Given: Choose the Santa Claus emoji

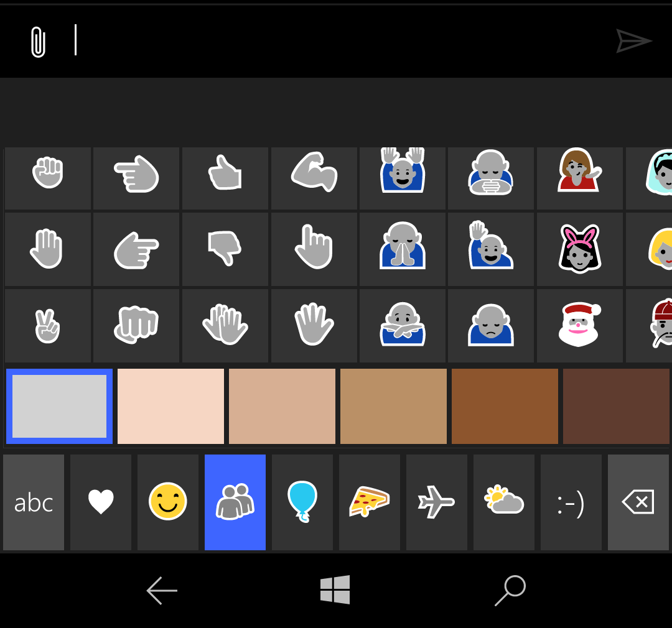Looking at the screenshot, I should click(579, 325).
